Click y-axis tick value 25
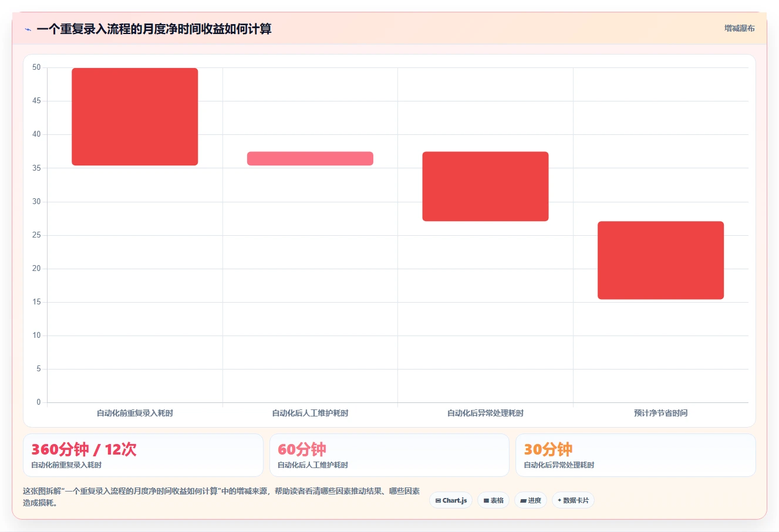This screenshot has height=532, width=779. pos(36,235)
